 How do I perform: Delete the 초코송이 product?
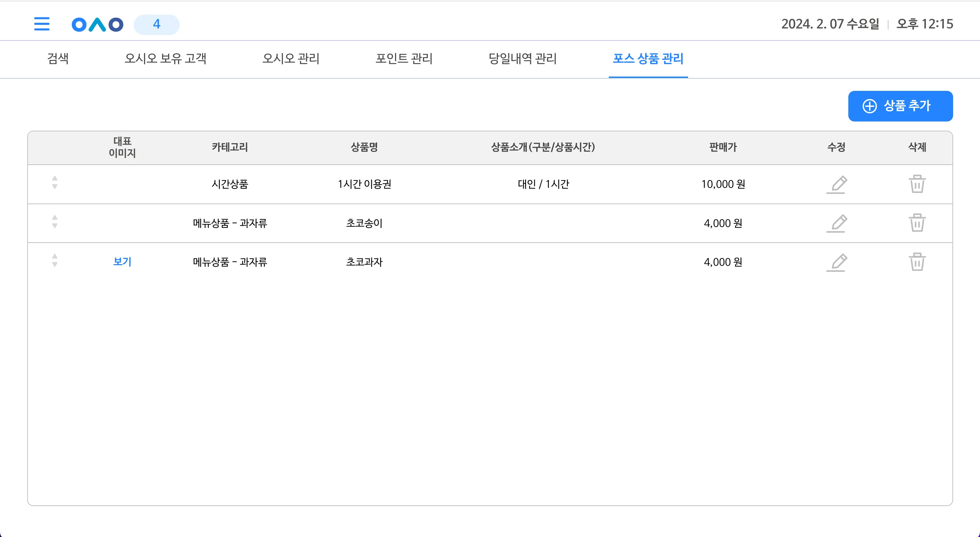pyautogui.click(x=917, y=223)
